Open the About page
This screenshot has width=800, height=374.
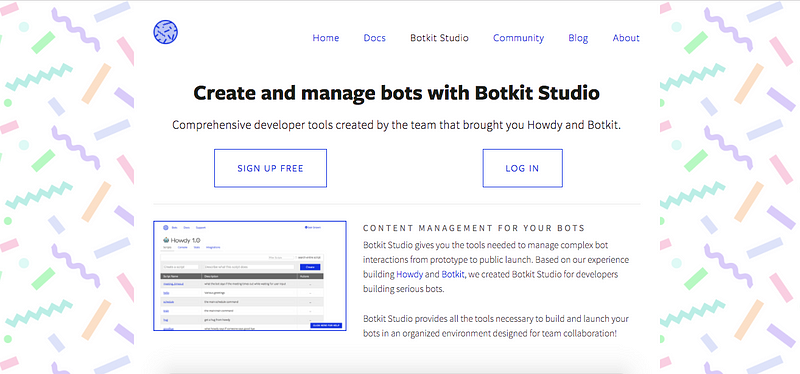tap(626, 38)
